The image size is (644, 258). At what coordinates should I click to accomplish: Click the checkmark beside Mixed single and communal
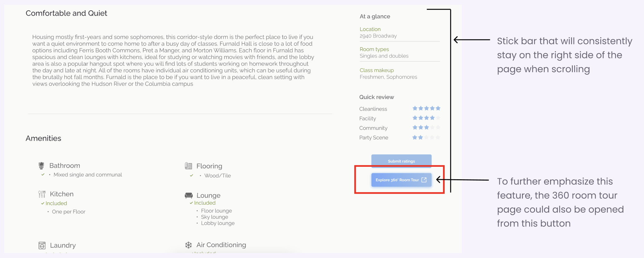point(43,175)
